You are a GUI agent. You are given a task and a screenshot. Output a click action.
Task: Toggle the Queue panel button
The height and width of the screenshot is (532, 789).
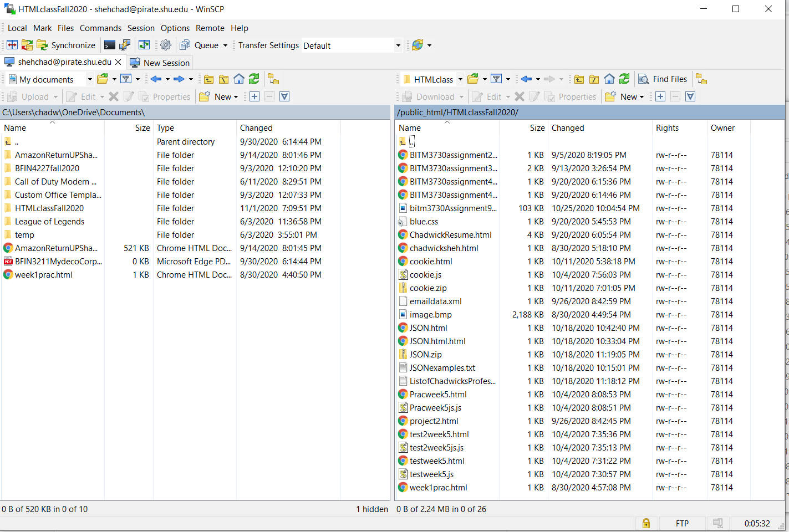(201, 45)
